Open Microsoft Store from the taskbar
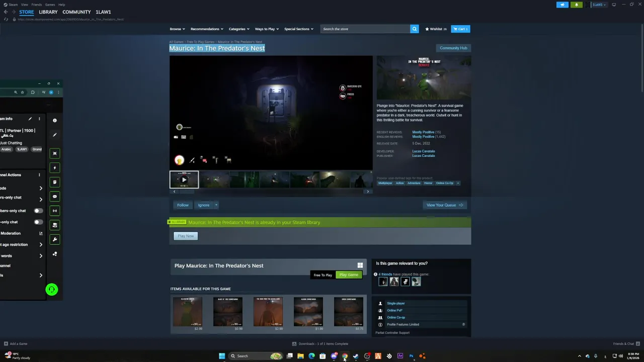 pyautogui.click(x=323, y=356)
